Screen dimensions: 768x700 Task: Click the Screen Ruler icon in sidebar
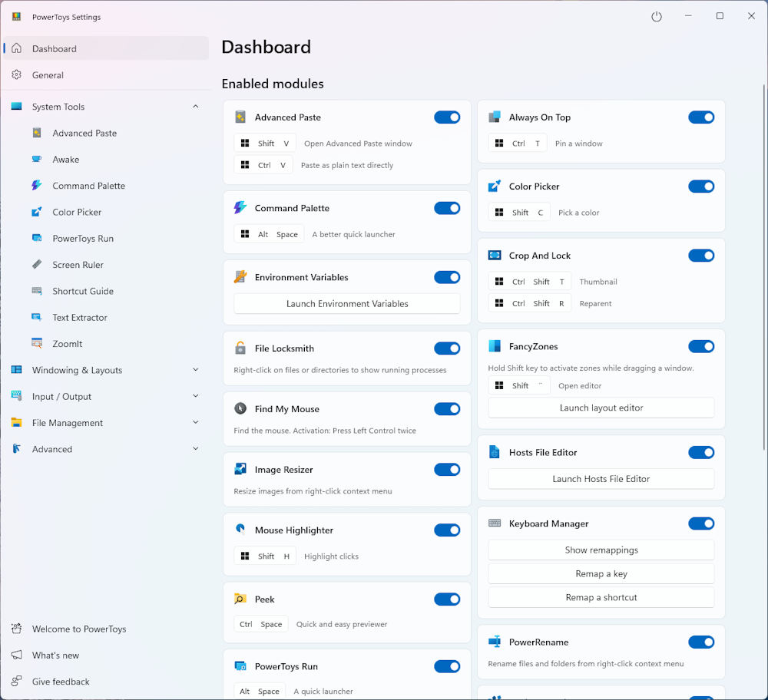(x=37, y=264)
